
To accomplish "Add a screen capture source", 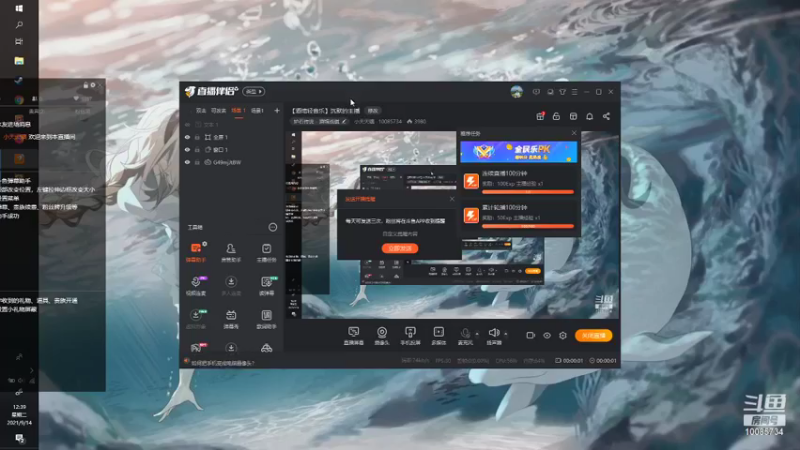I will 354,336.
